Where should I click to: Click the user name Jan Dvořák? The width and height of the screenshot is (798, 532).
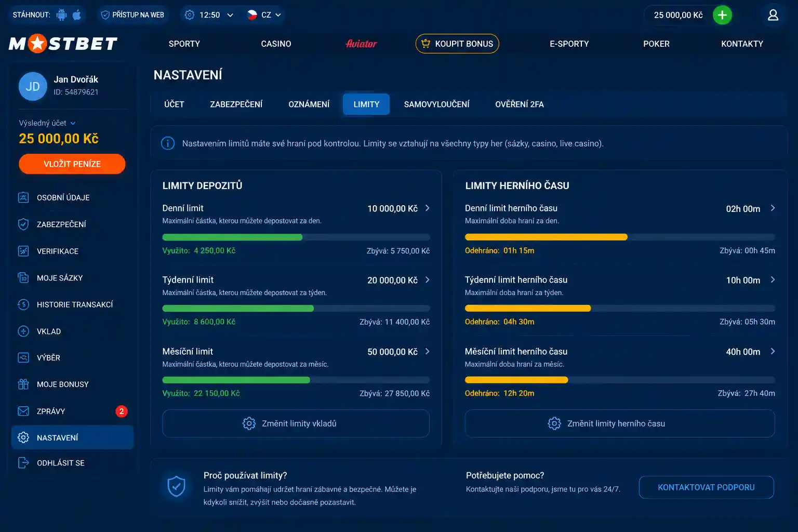coord(76,79)
